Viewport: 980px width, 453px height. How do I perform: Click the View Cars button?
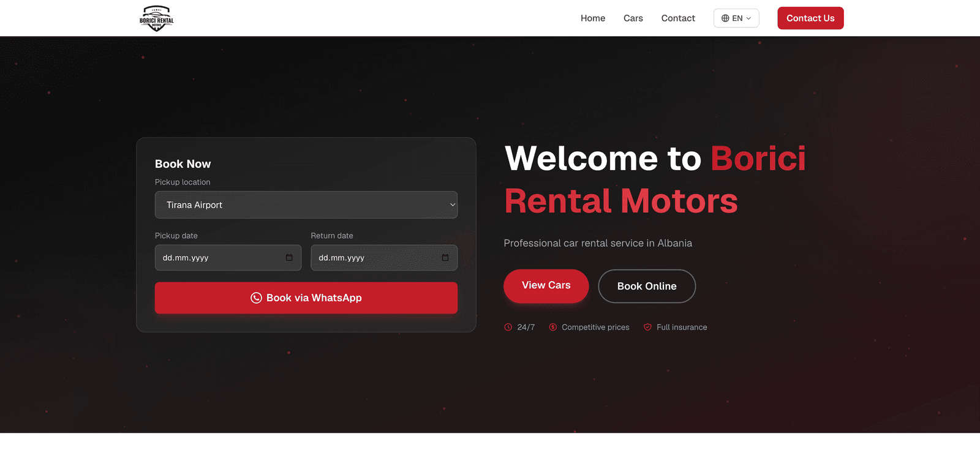click(x=546, y=286)
